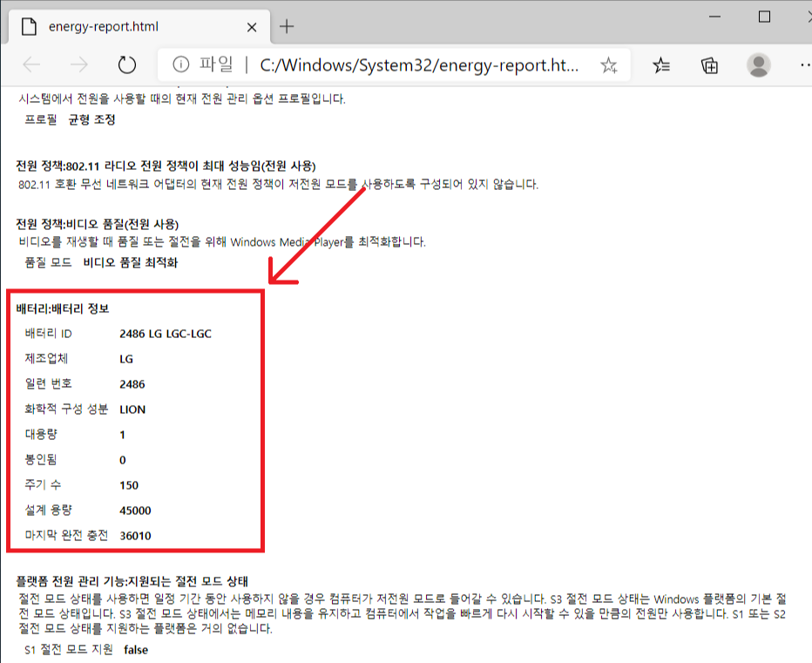Image resolution: width=812 pixels, height=663 pixels.
Task: Open a new tab with plus button
Action: (287, 26)
